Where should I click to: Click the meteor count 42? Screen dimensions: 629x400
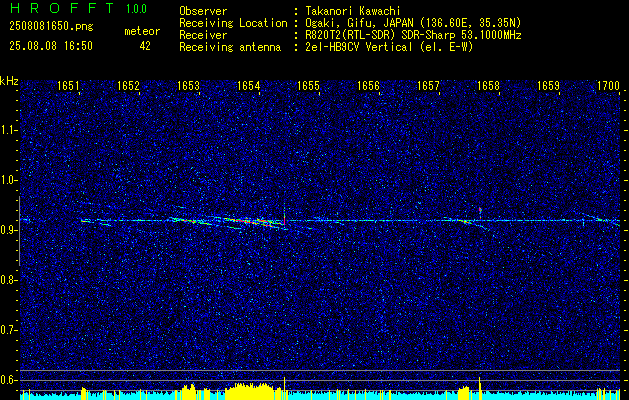[145, 46]
